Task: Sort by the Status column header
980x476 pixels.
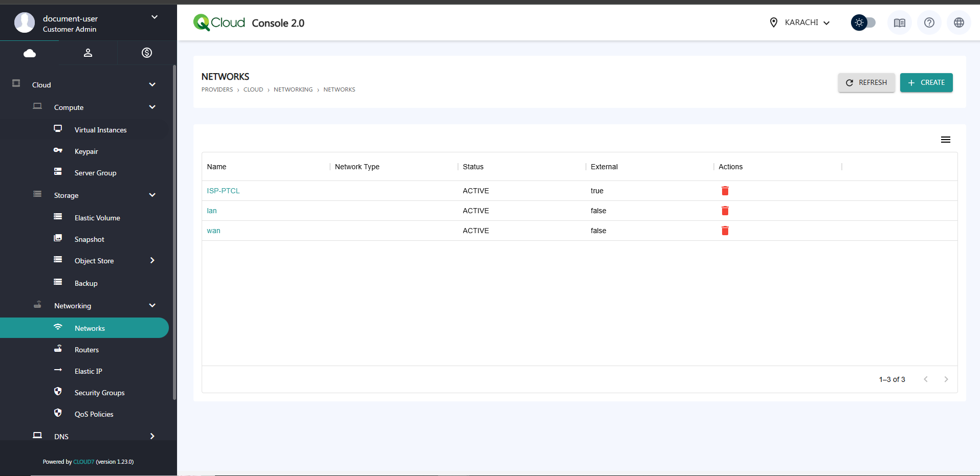Action: (473, 167)
